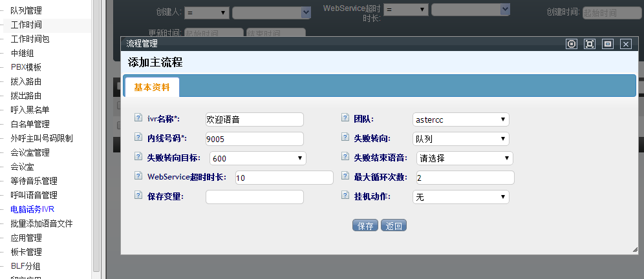Click help icon next to 内线号码
Viewport: 644px width, 279px height.
click(x=138, y=138)
